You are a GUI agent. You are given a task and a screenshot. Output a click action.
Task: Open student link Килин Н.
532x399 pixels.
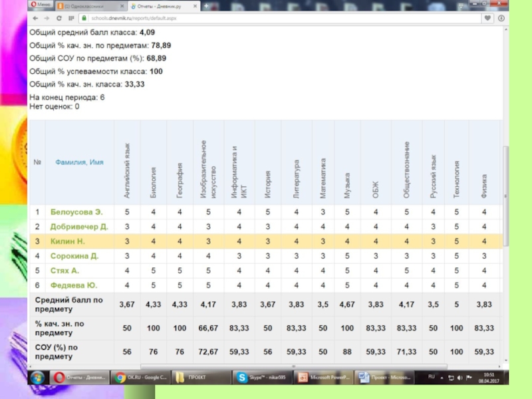(x=67, y=241)
